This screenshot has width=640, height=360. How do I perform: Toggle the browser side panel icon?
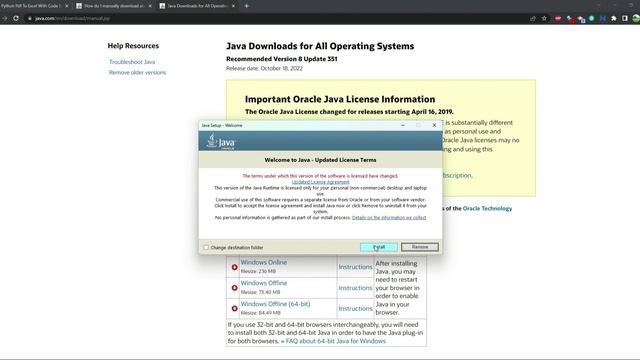click(x=624, y=18)
